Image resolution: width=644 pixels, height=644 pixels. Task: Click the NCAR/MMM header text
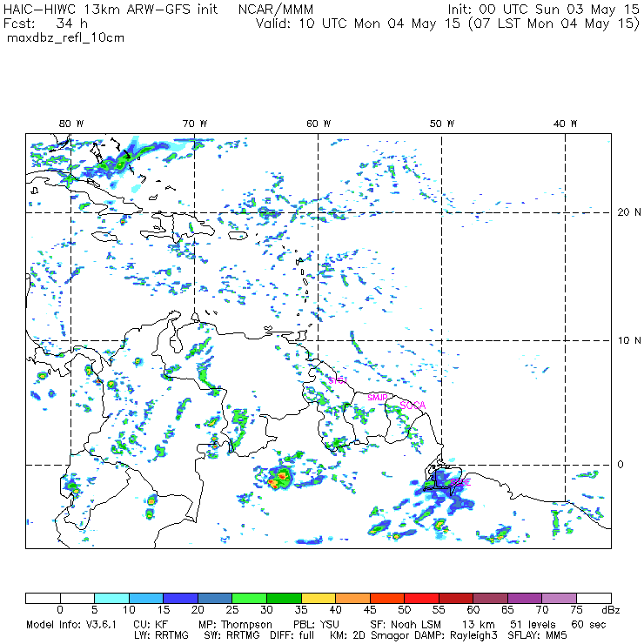276,9
